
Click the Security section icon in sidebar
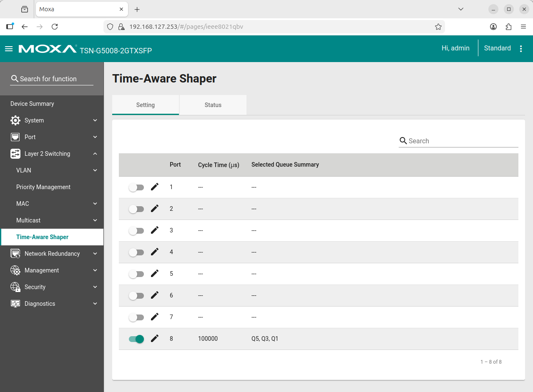point(15,287)
